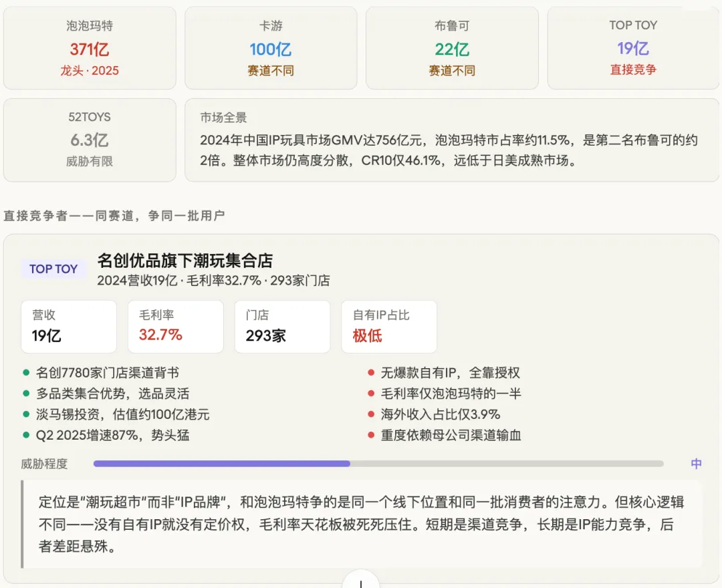Open the 52TOYS 6.3亿 card
The height and width of the screenshot is (588, 722).
[x=90, y=140]
